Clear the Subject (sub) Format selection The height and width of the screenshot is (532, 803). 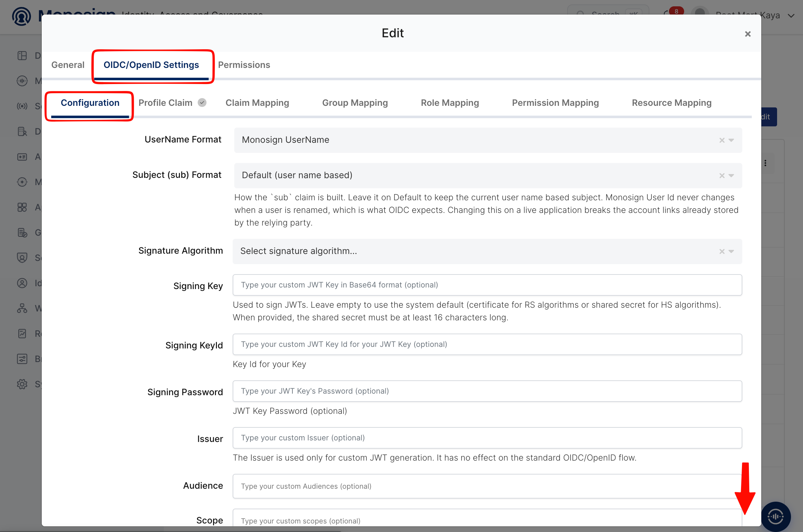point(721,175)
